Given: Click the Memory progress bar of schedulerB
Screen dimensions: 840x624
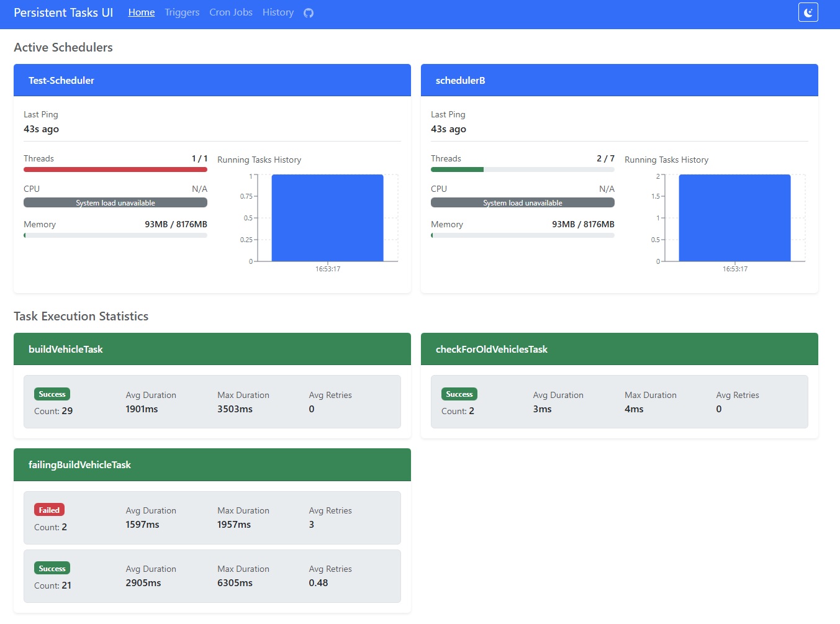Looking at the screenshot, I should pyautogui.click(x=522, y=235).
